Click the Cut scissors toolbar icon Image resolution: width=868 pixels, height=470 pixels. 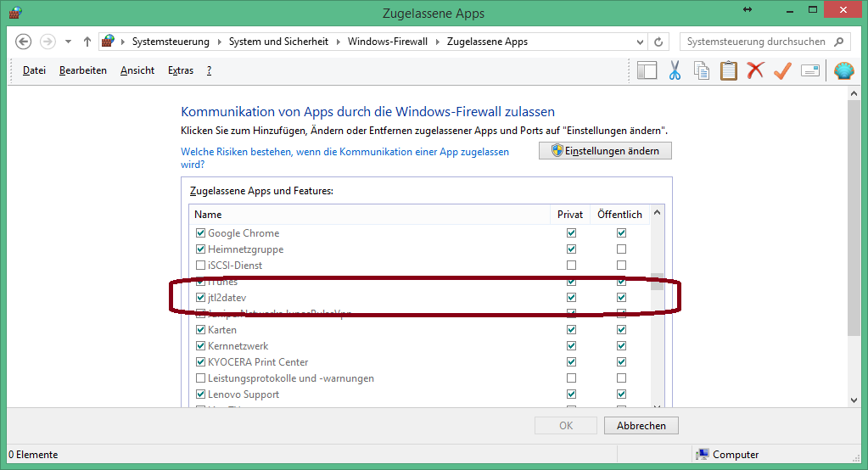point(675,71)
